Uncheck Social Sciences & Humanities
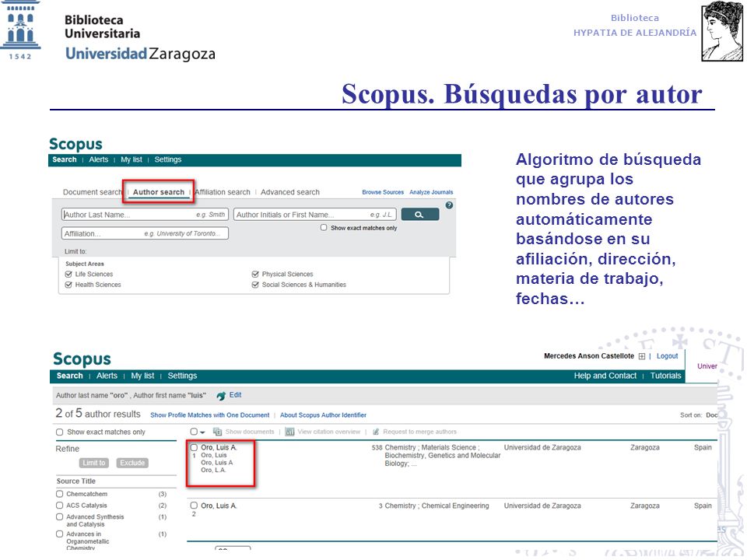This screenshot has width=747, height=560. click(x=255, y=285)
